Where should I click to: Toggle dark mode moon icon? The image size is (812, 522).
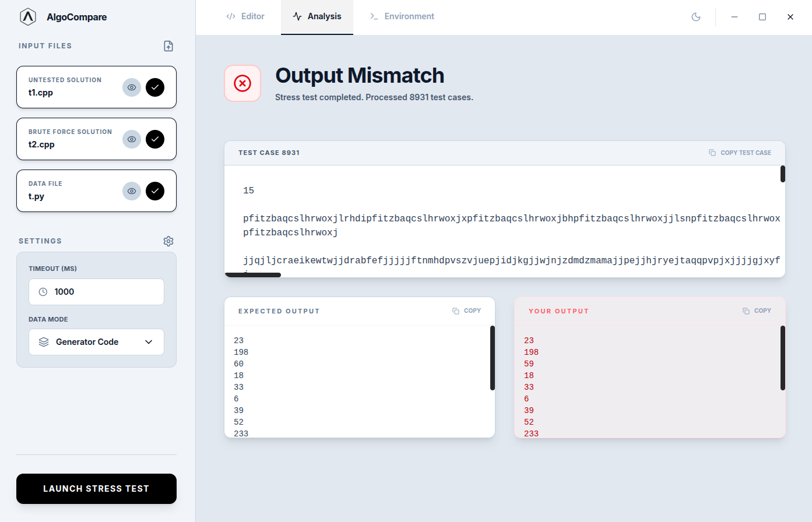tap(695, 17)
